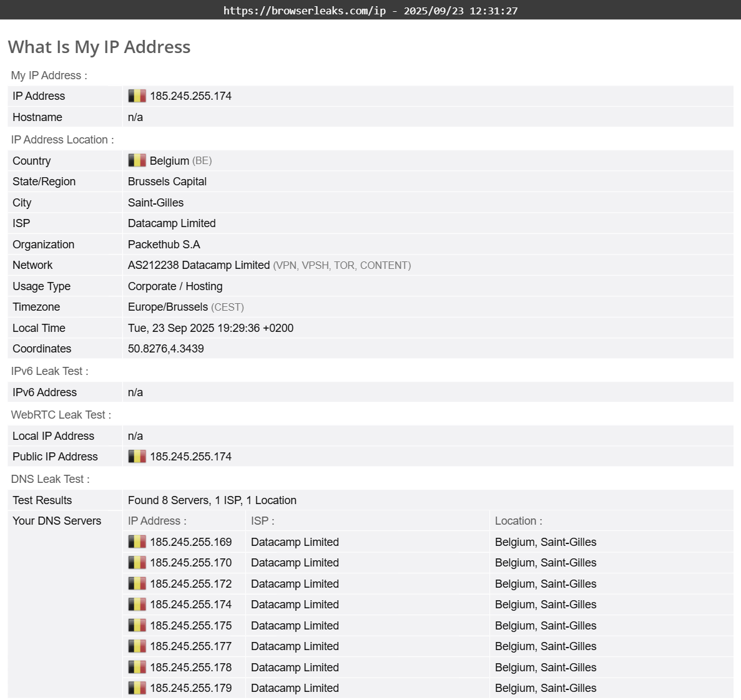Viewport: 741px width, 700px height.
Task: Click the WebRTC Leak Test section label
Action: pos(61,415)
